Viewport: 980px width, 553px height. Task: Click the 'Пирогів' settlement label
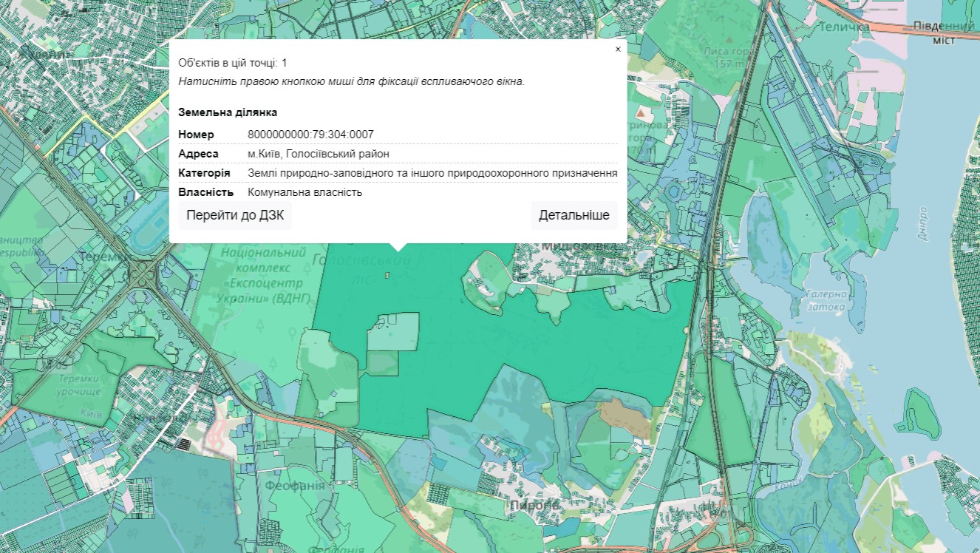(x=534, y=504)
